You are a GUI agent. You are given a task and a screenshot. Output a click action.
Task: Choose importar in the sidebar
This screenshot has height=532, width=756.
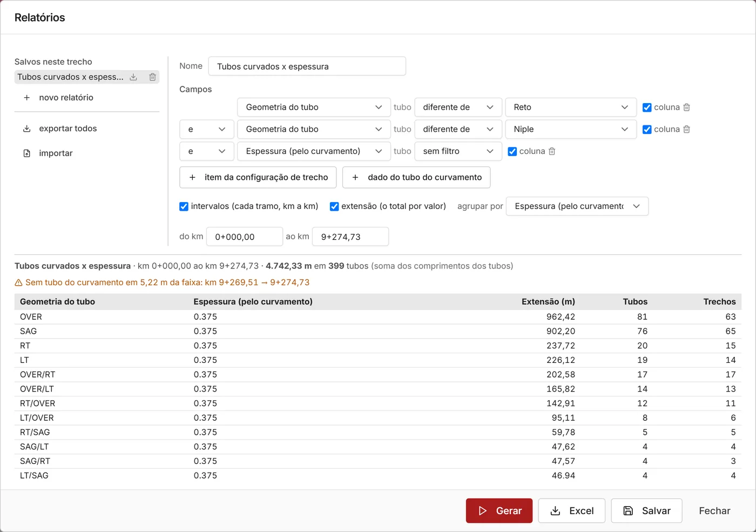click(48, 153)
